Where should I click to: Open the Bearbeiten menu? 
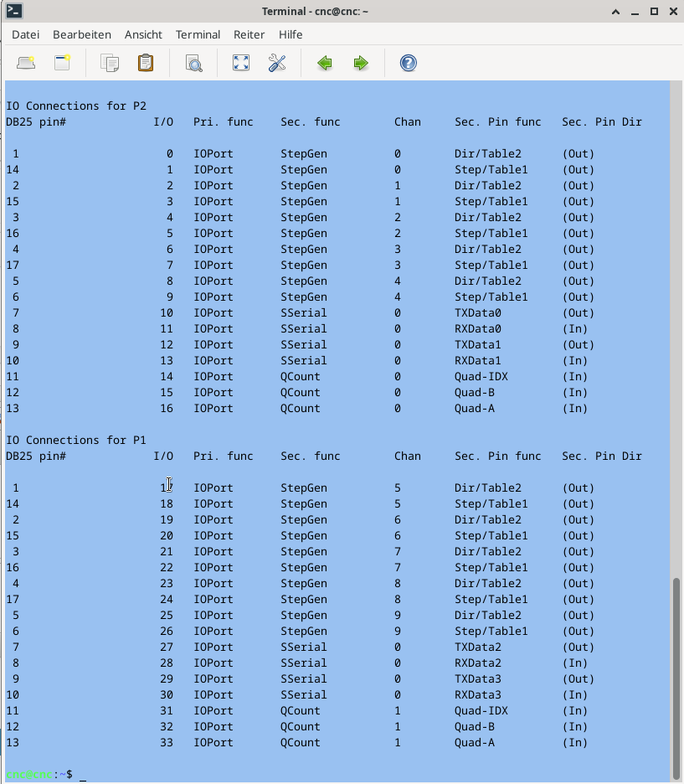tap(82, 34)
